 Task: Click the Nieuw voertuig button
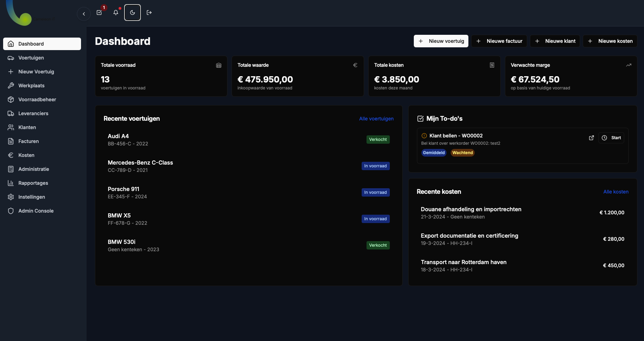point(441,41)
